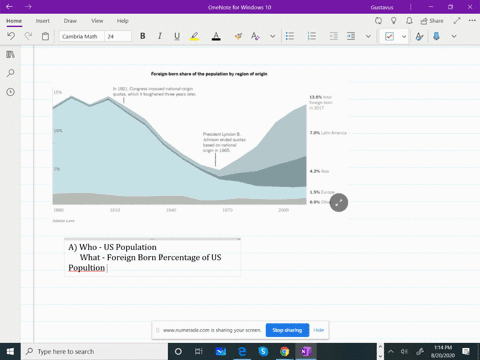Viewport: 480px width, 360px height.
Task: Click 'A) Who - US Population' text
Action: [112, 247]
